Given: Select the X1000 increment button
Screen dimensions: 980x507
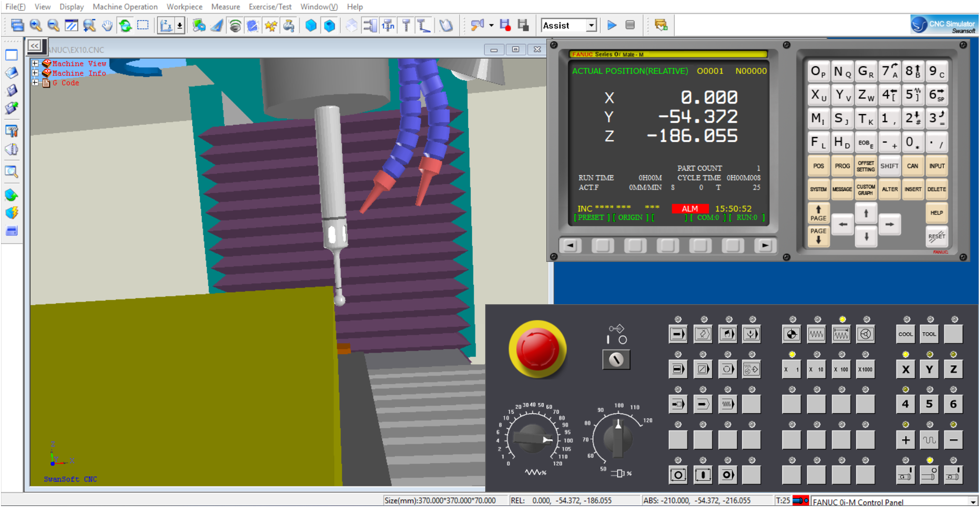Looking at the screenshot, I should (x=865, y=369).
